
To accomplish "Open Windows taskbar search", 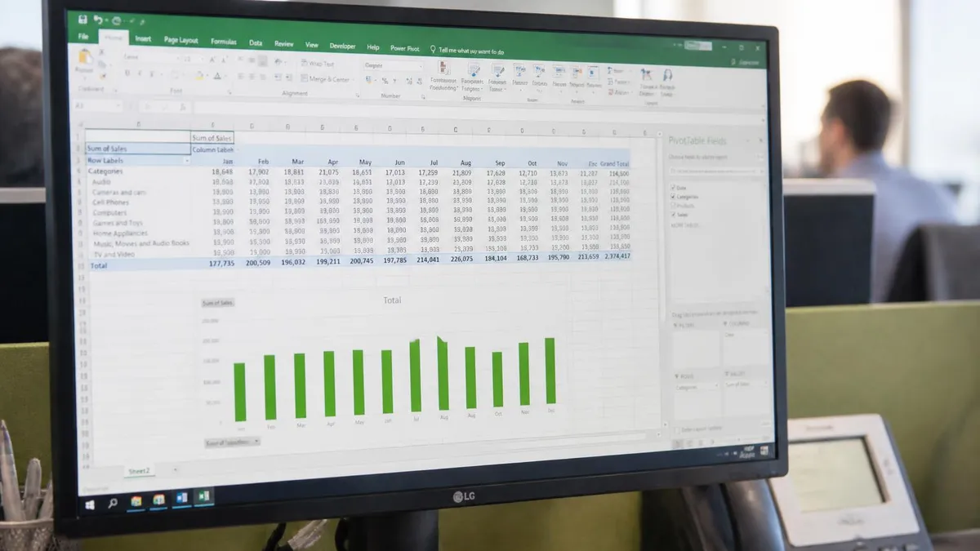I will click(113, 504).
